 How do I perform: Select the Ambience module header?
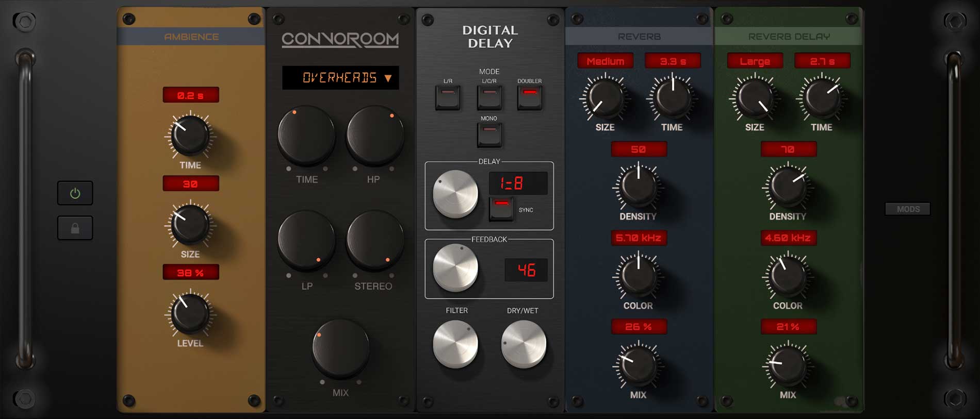(x=191, y=37)
